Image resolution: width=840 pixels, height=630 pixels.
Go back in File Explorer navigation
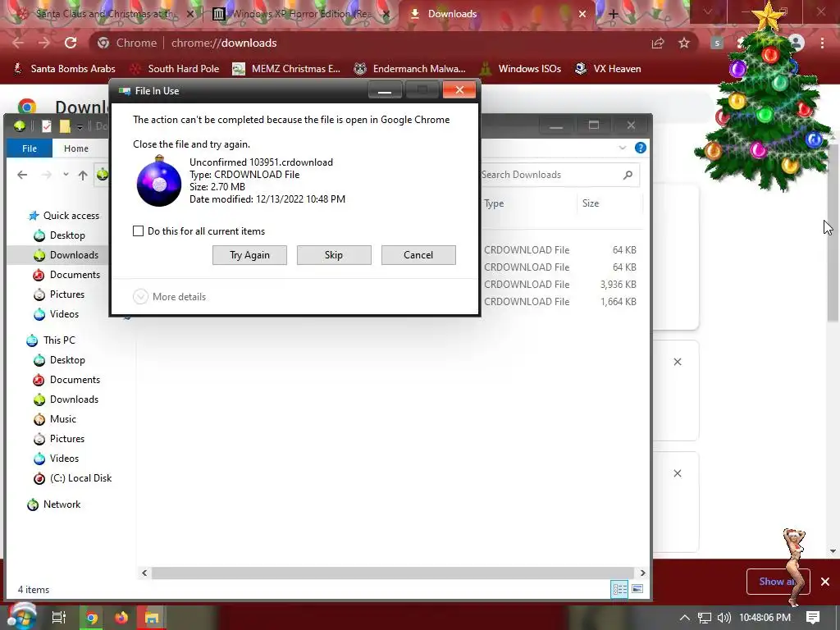tap(22, 175)
